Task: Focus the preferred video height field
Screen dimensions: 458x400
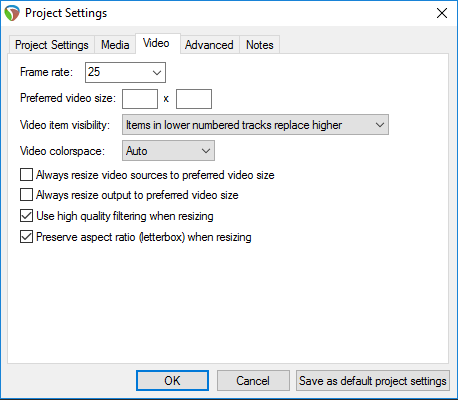Action: [194, 99]
